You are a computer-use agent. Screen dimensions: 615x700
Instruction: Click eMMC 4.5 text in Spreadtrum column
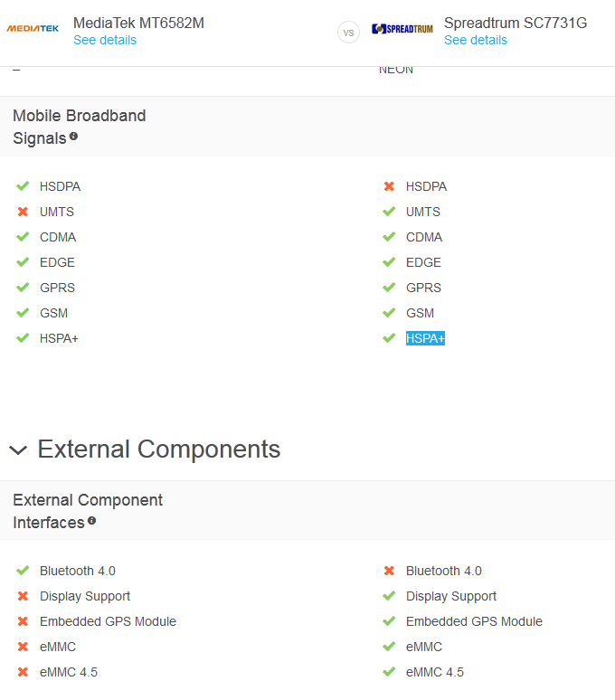tap(435, 672)
